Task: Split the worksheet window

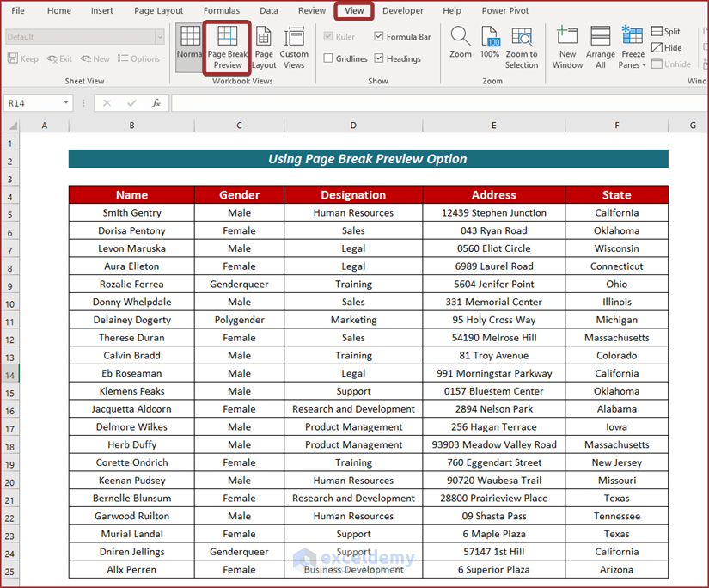Action: 666,31
